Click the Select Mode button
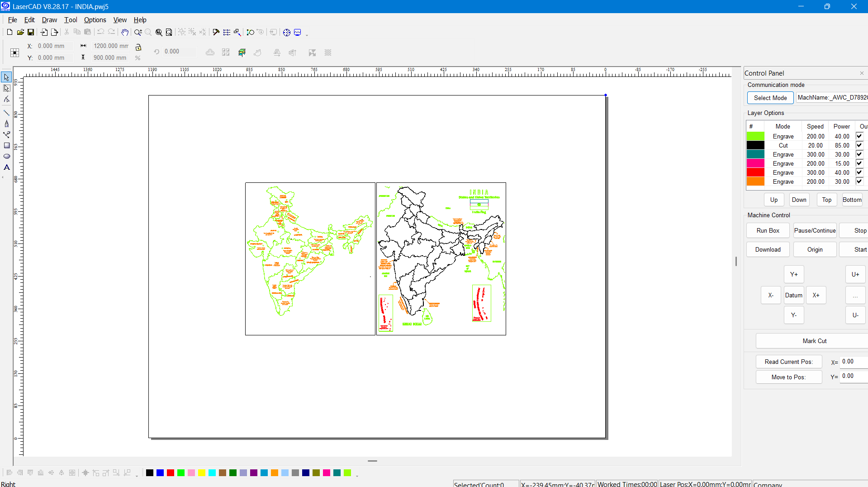 pos(770,98)
